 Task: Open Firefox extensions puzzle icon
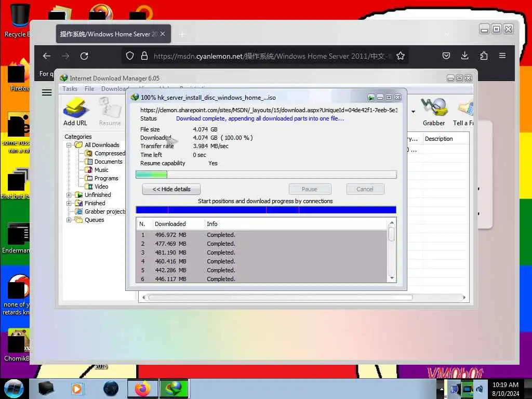[x=484, y=56]
